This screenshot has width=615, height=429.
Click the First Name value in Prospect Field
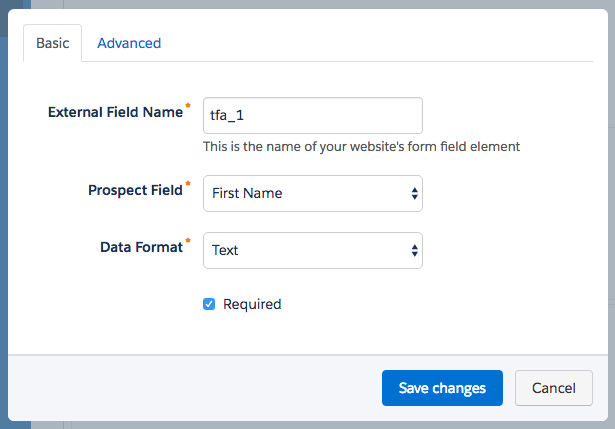click(x=247, y=194)
